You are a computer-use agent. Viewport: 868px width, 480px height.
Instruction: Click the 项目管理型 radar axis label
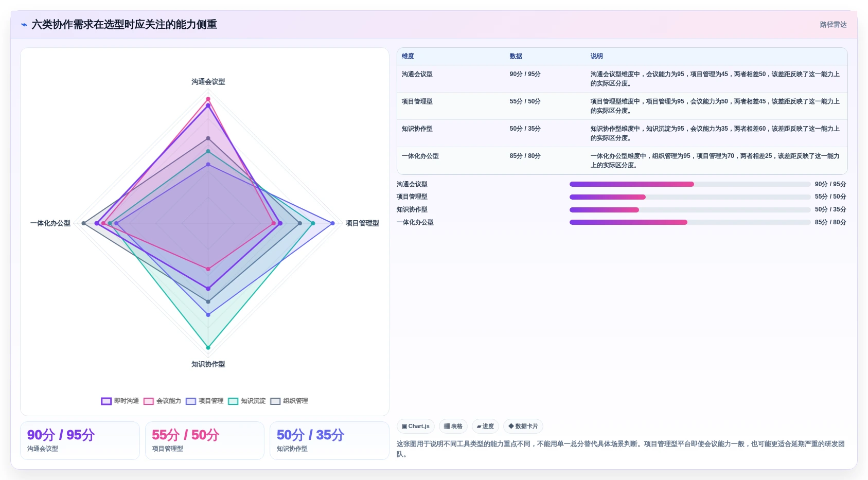coord(362,223)
